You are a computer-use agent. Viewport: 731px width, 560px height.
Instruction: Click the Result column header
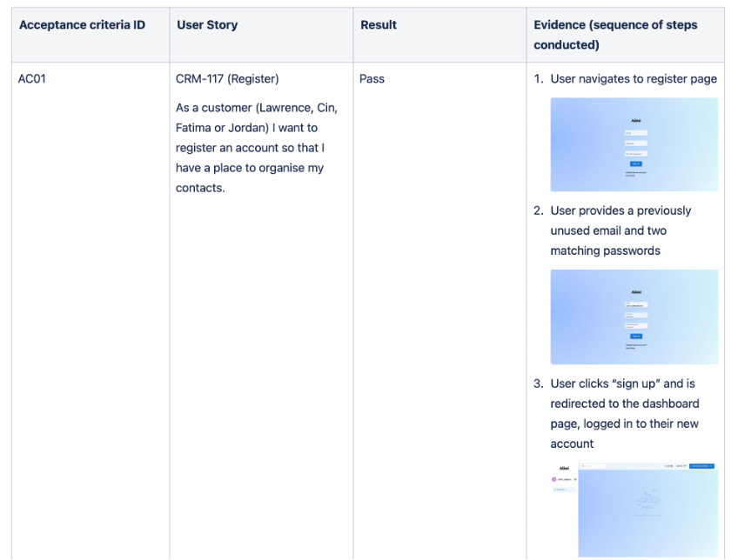pos(379,24)
